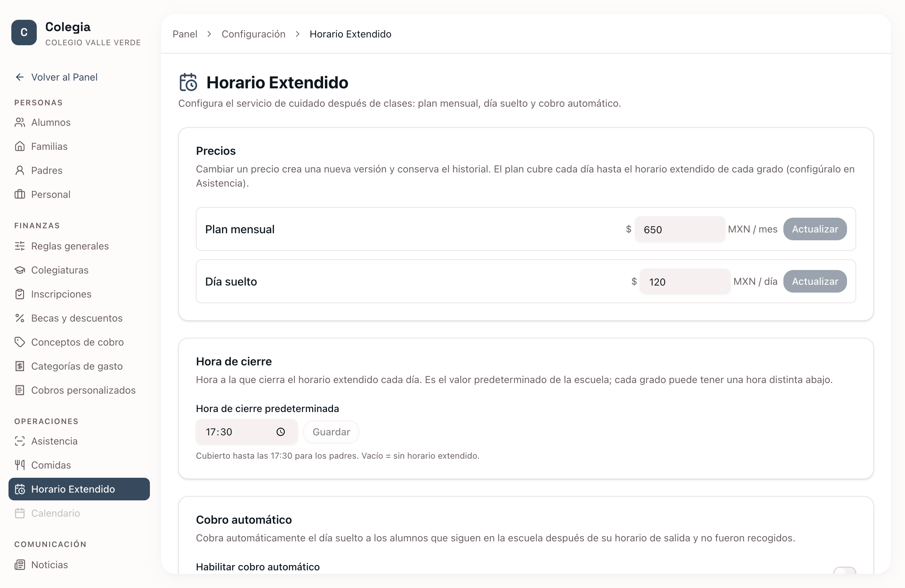Return via Volver al Panel link
This screenshot has width=905, height=588.
click(x=64, y=77)
